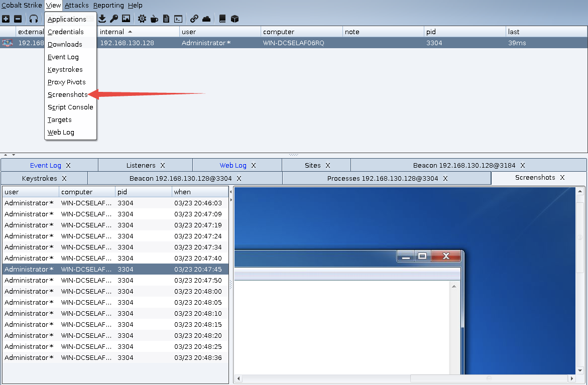This screenshot has height=385, width=588.
Task: Close the Keystrokes tab
Action: click(x=64, y=178)
